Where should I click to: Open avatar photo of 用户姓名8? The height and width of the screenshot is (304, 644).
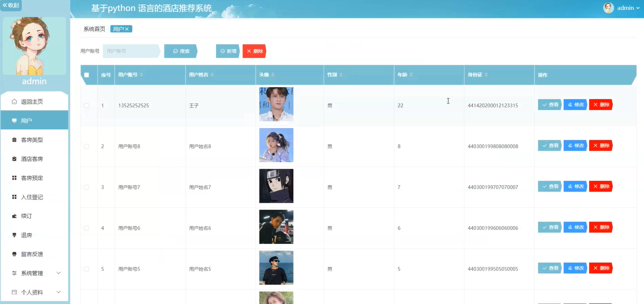click(276, 145)
